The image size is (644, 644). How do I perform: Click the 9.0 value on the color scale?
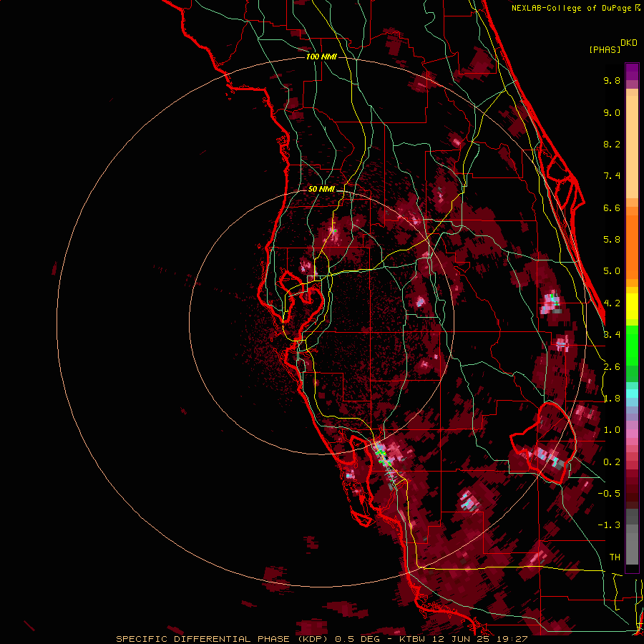(x=612, y=112)
